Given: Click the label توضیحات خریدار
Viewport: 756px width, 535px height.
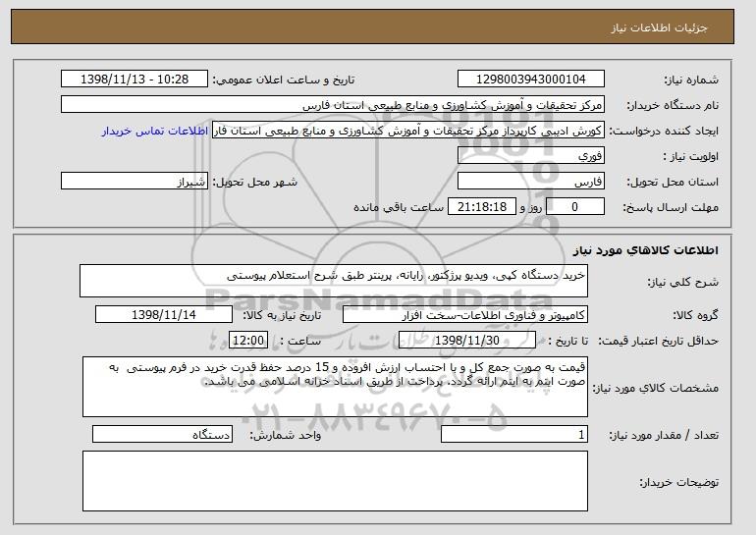Looking at the screenshot, I should pyautogui.click(x=678, y=482).
